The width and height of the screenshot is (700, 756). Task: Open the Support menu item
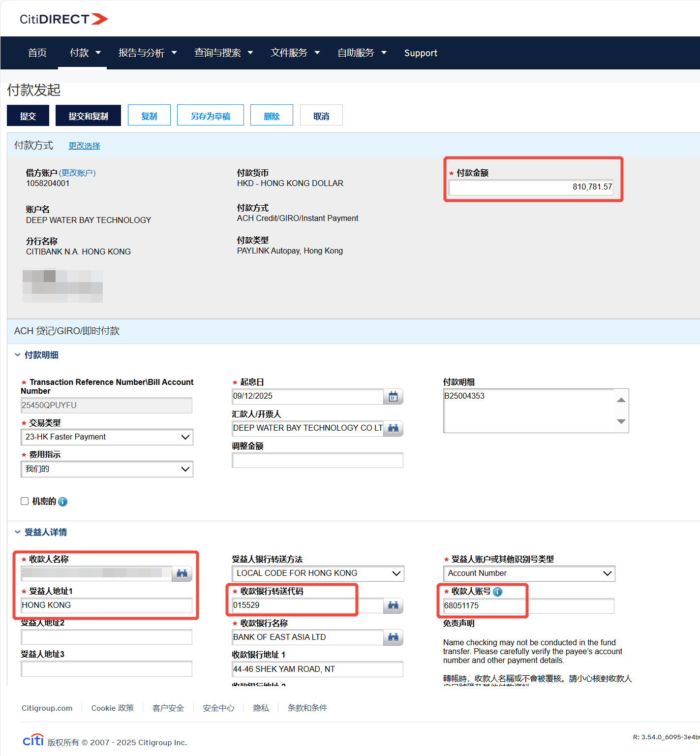coord(421,53)
